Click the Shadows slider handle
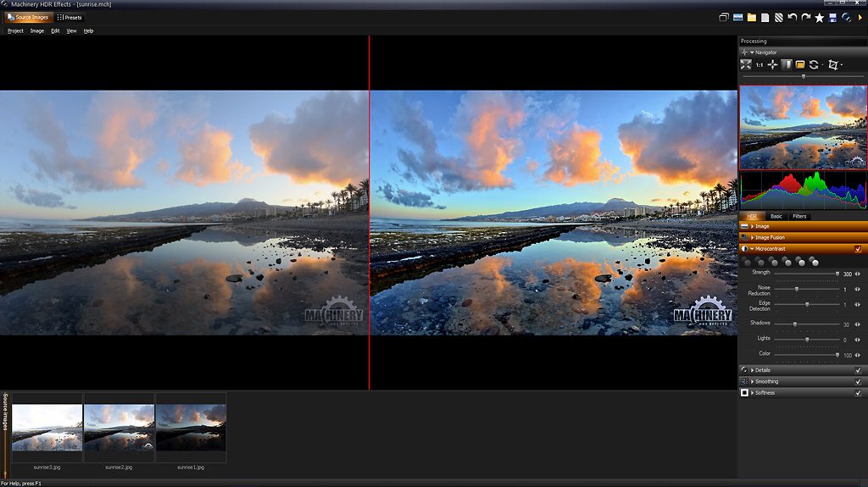This screenshot has width=868, height=487. (x=794, y=324)
